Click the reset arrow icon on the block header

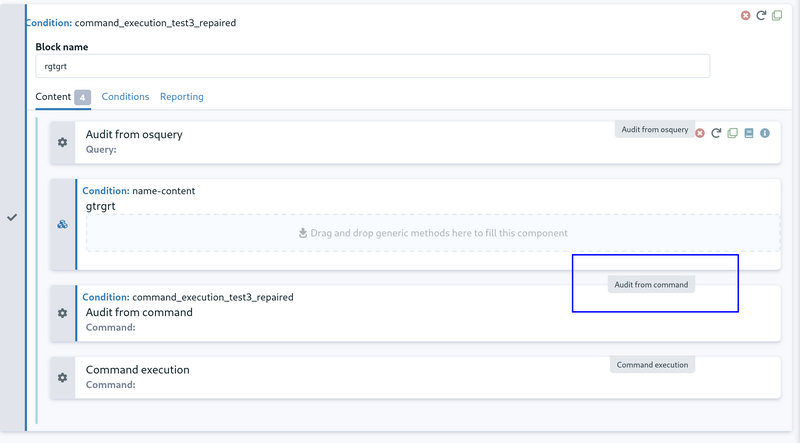[761, 15]
